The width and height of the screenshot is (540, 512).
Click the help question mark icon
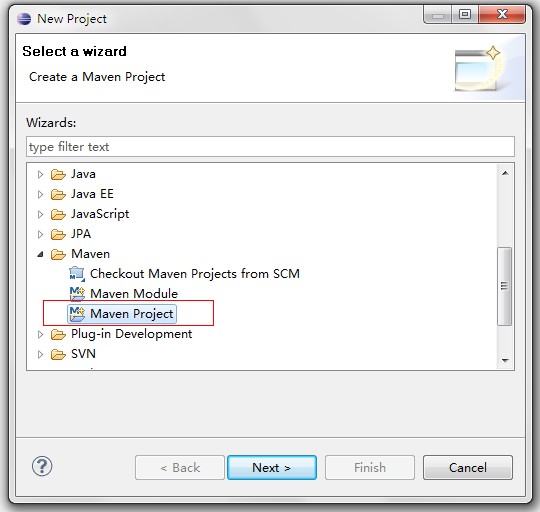click(42, 467)
